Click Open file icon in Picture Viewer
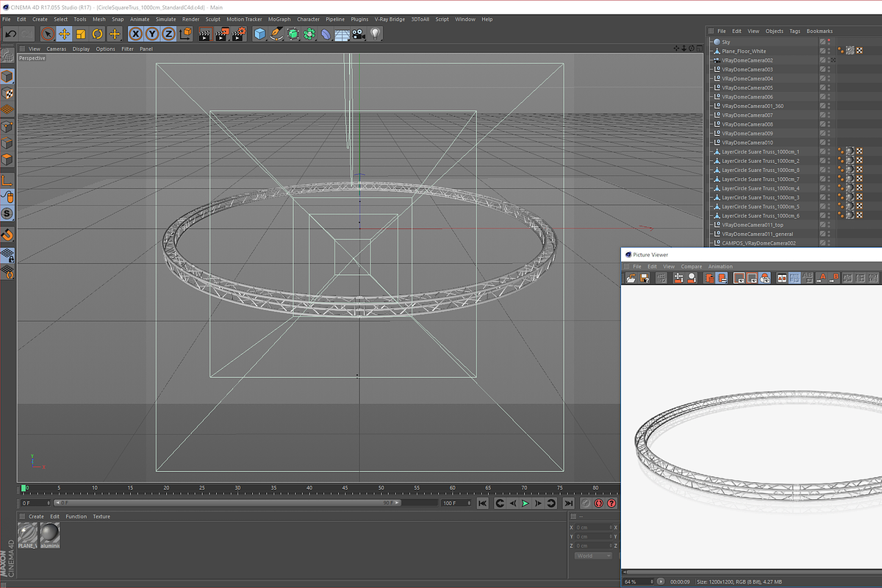Screen dimensions: 882x588 click(x=631, y=278)
